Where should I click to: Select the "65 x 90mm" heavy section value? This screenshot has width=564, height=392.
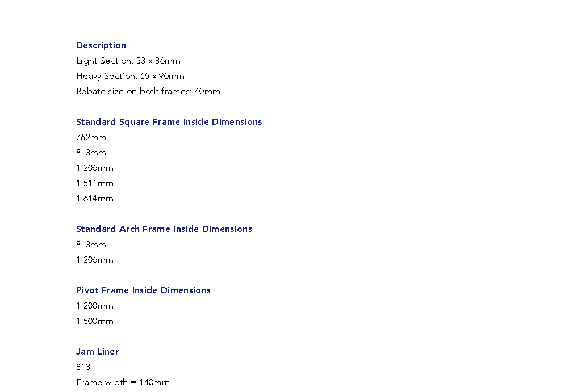(162, 76)
